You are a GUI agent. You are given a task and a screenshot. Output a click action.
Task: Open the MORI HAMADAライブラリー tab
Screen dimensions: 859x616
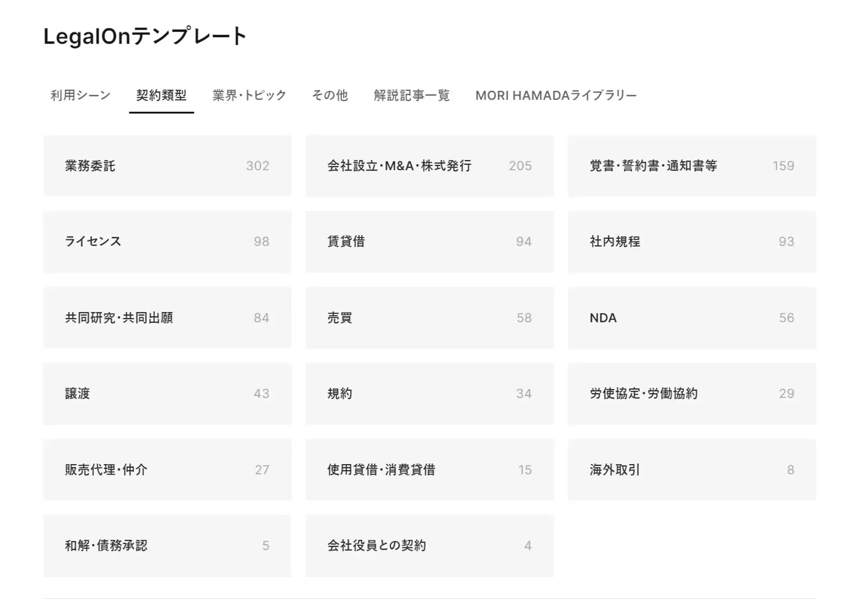[x=556, y=96]
